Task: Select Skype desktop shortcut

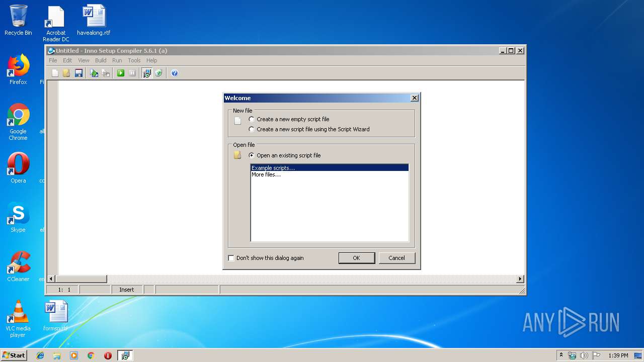Action: [x=18, y=217]
